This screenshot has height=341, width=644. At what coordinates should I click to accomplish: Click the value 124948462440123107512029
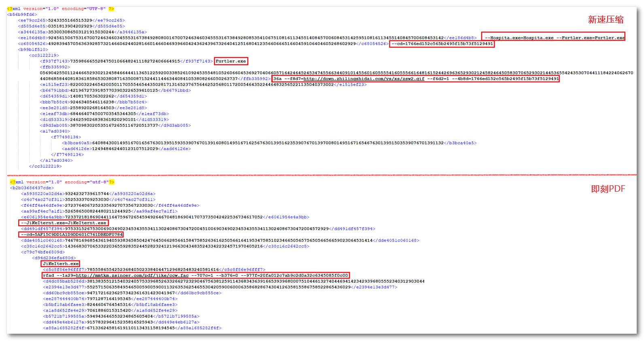(125, 149)
